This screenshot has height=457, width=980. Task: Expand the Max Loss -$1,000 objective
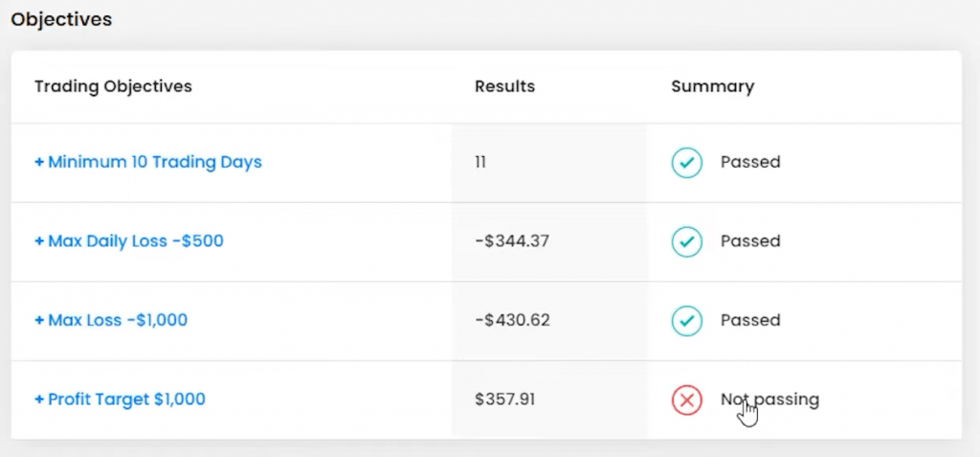[x=111, y=321]
